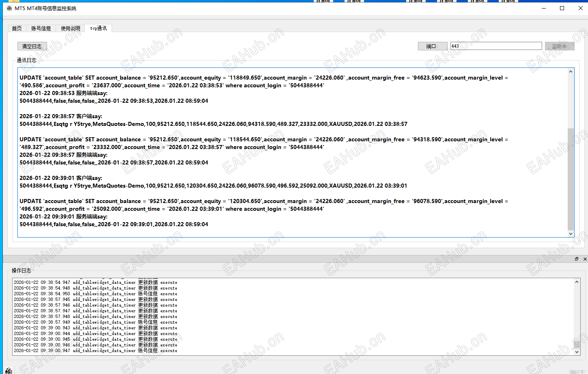
Task: Click the line starting with '489.327',account_profit
Action: pyautogui.click(x=172, y=147)
